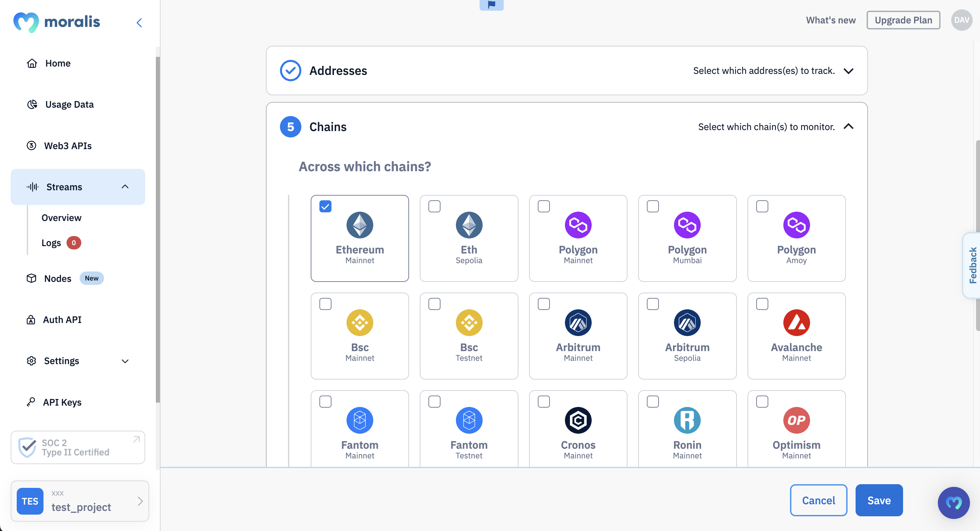Image resolution: width=980 pixels, height=531 pixels.
Task: Click the Ronin Mainnet logo
Action: 687,420
